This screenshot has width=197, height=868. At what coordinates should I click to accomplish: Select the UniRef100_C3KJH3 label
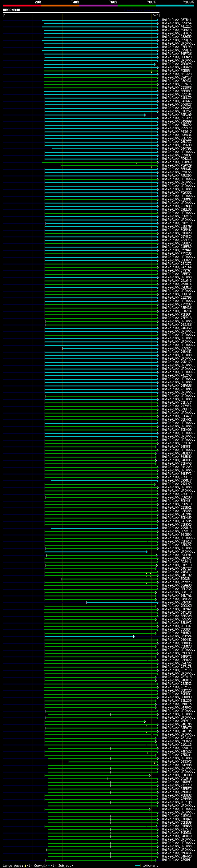coord(177,775)
